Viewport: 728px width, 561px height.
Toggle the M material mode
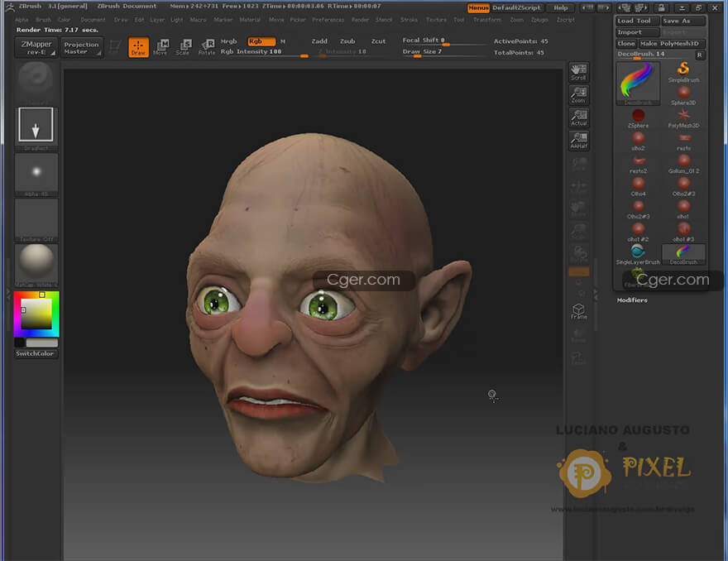click(283, 41)
